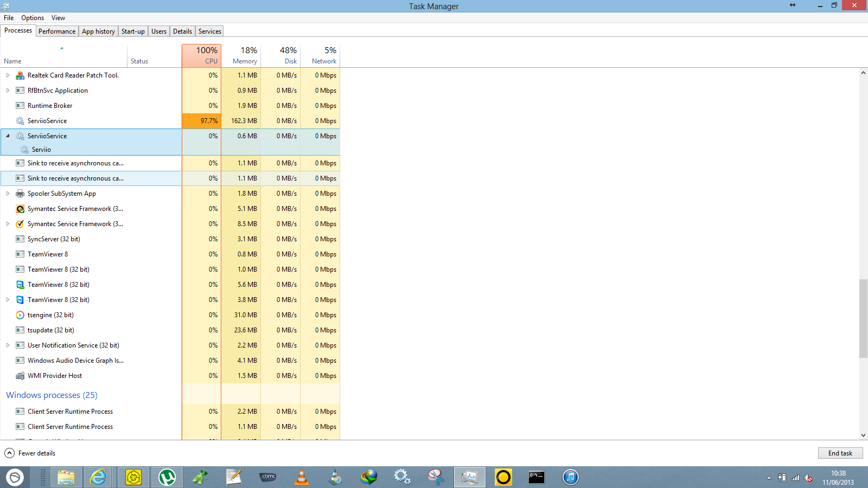This screenshot has height=488, width=868.
Task: Click the WMI Provider Host icon
Action: tap(20, 376)
